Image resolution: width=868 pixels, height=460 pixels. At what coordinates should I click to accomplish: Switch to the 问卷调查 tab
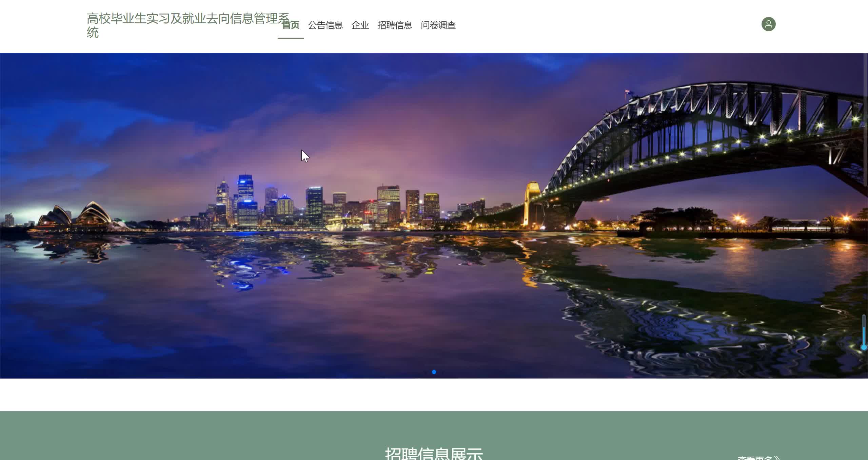(438, 25)
